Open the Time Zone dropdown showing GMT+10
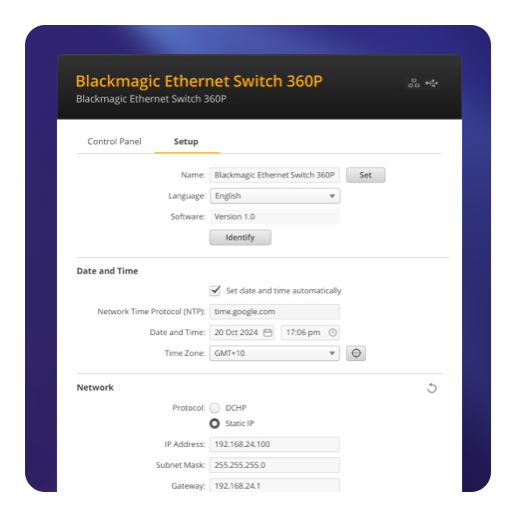Image resolution: width=516 pixels, height=517 pixels. click(x=275, y=353)
